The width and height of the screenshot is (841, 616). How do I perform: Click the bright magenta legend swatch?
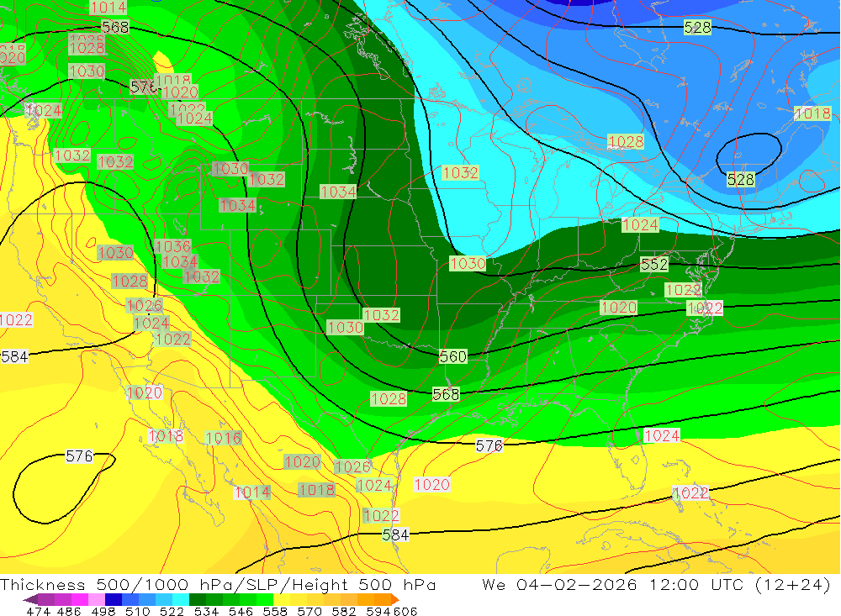(80, 599)
